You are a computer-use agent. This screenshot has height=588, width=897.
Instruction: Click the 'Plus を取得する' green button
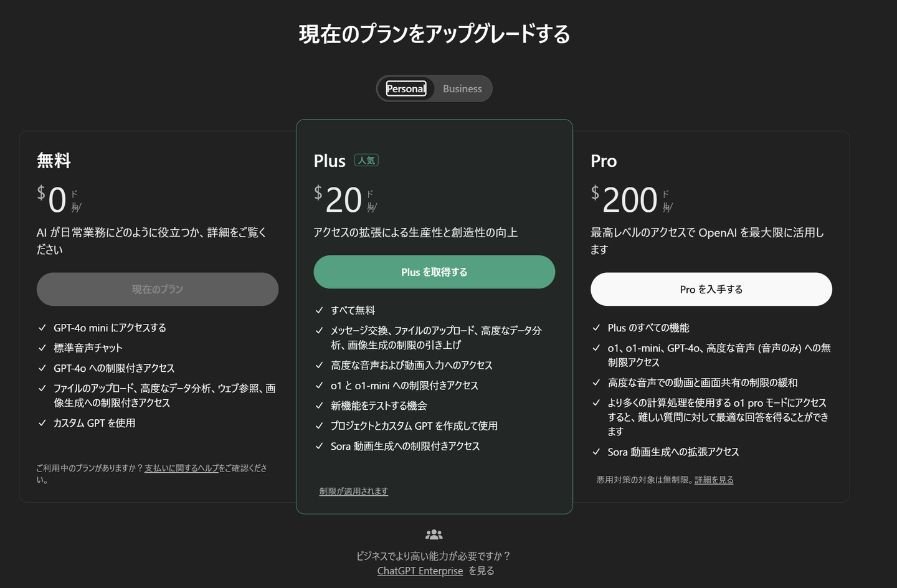(x=434, y=272)
